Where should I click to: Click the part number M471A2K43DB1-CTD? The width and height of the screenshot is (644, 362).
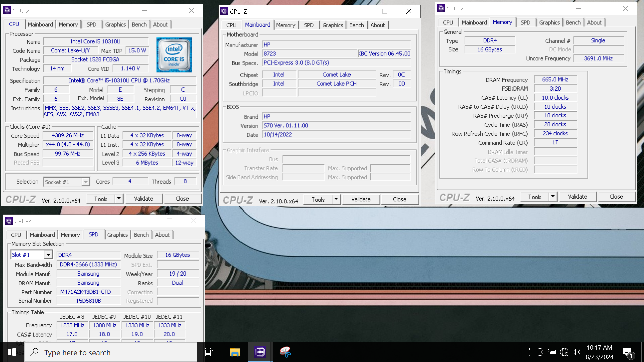point(89,292)
